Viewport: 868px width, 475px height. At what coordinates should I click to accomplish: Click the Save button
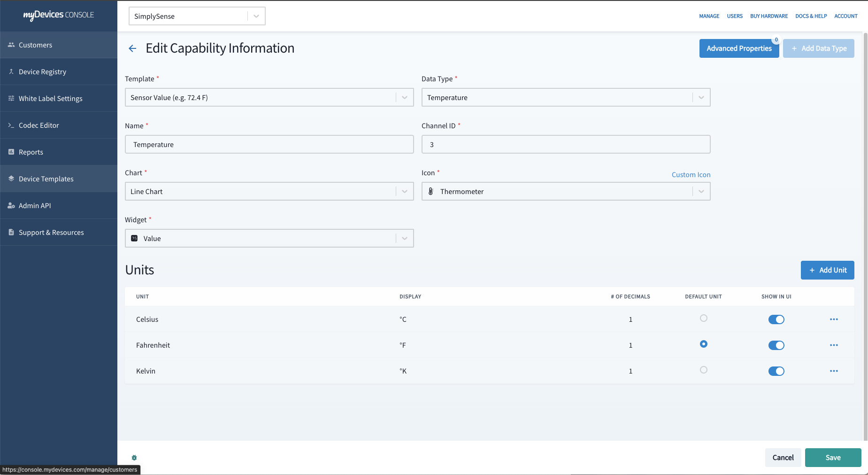coord(833,458)
